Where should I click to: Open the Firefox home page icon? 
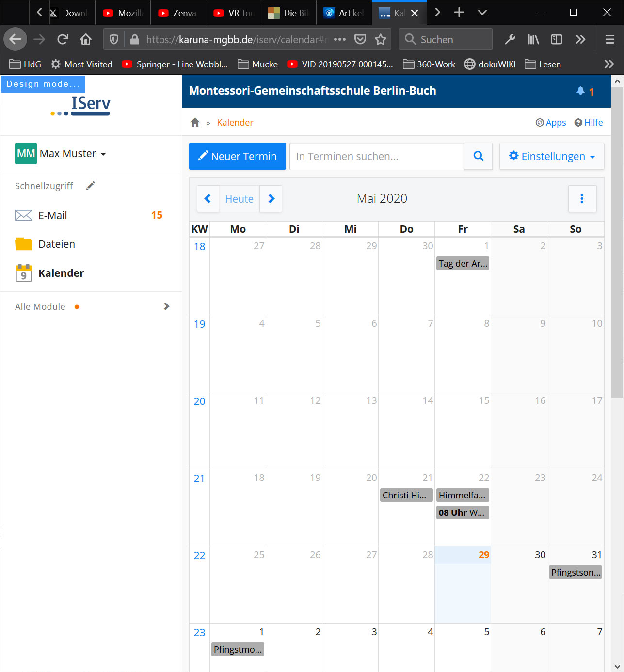[x=86, y=39]
